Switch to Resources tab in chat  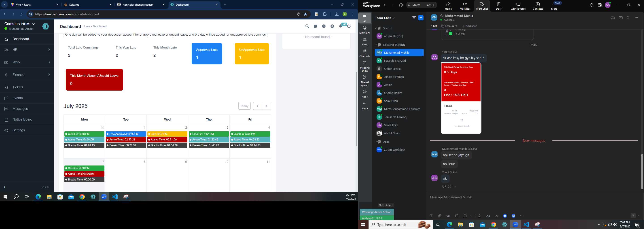pos(449,26)
